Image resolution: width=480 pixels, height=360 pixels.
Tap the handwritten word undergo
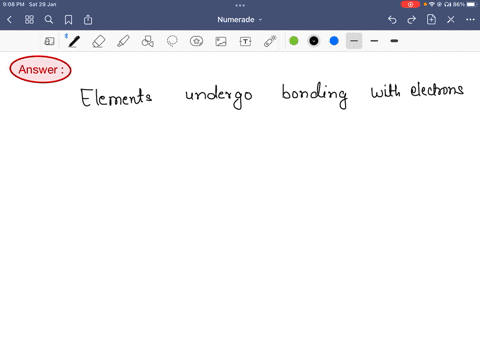tap(219, 98)
